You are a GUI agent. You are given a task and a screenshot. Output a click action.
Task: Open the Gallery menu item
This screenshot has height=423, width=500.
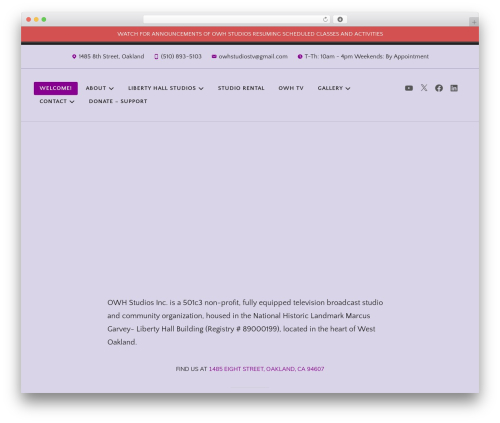pyautogui.click(x=330, y=88)
